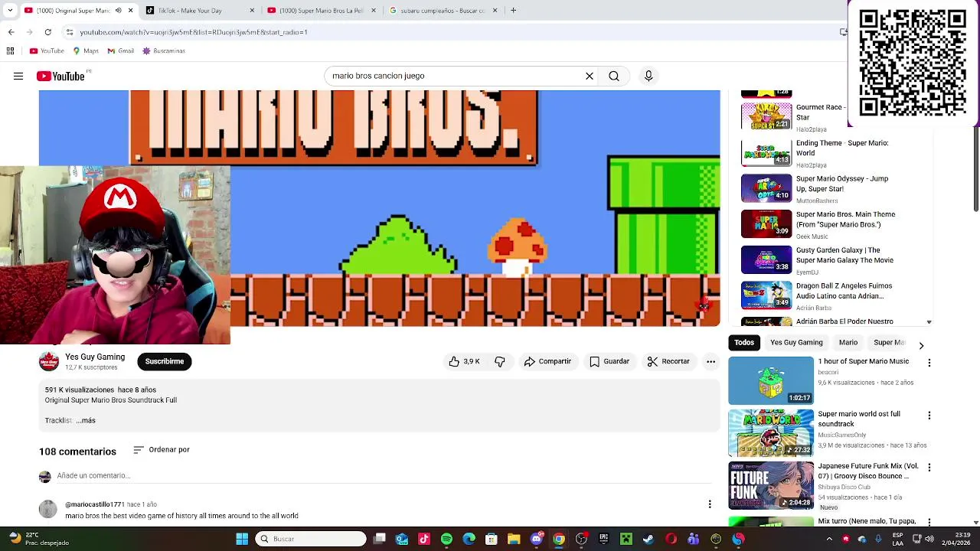Open options for 1 hour of Super Mario Music
This screenshot has width=980, height=551.
(x=929, y=363)
